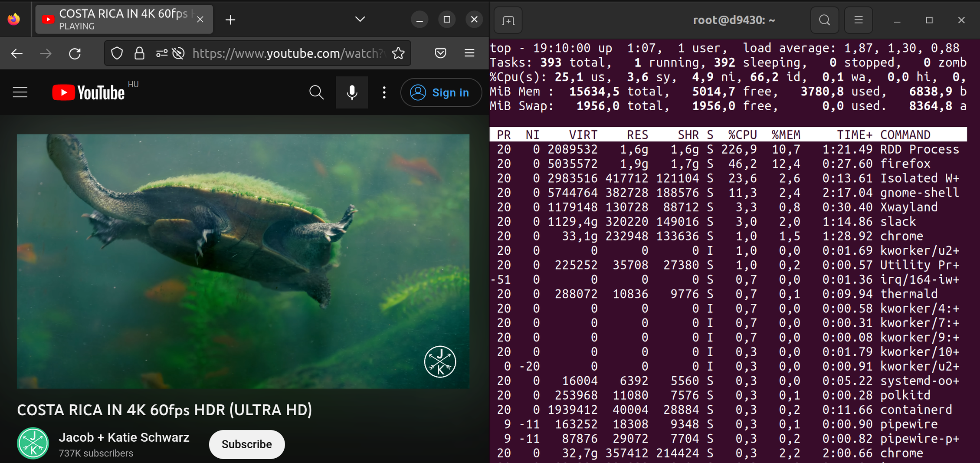This screenshot has width=980, height=463.
Task: Click the %CPU column header in top
Action: pos(742,135)
